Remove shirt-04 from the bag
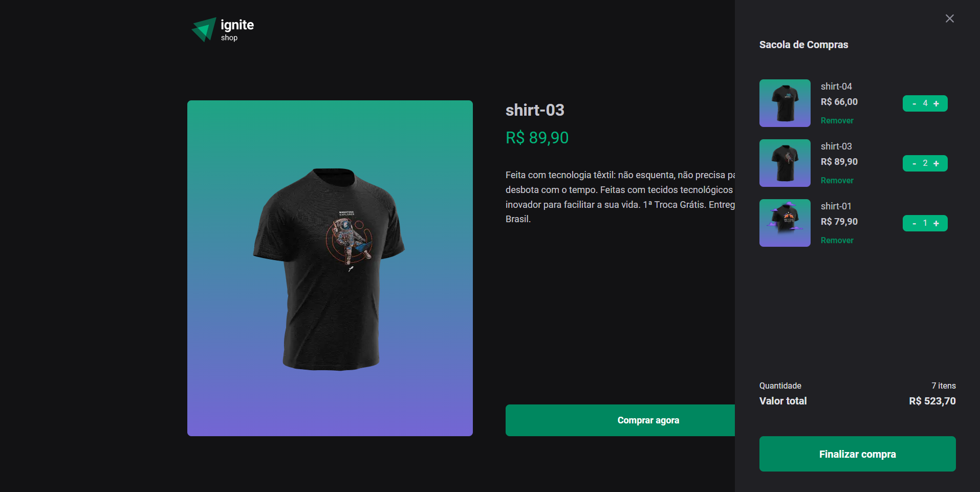 tap(837, 120)
